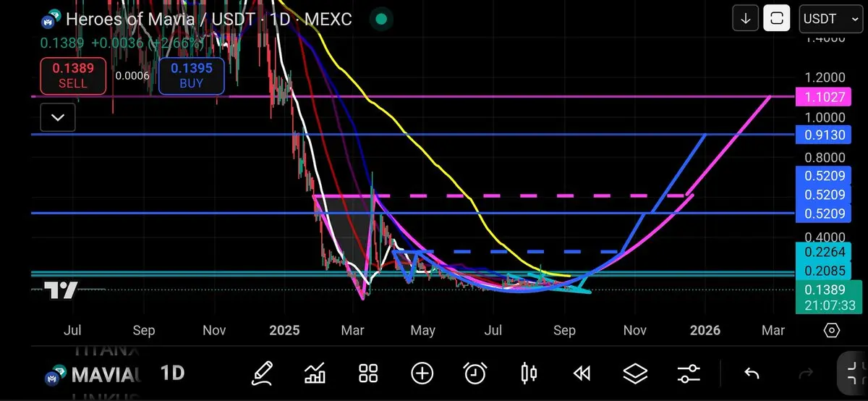Undo the last action with the arrow

(752, 373)
